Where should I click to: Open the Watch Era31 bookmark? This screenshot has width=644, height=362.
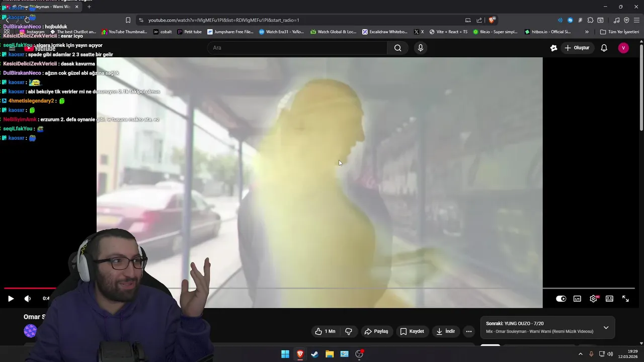coord(281,32)
